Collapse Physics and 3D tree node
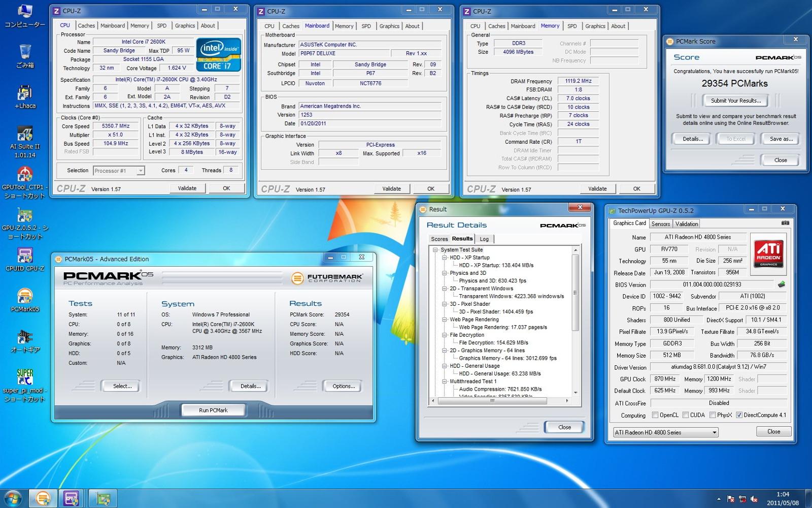Viewport: 812px width, 508px height. [444, 273]
